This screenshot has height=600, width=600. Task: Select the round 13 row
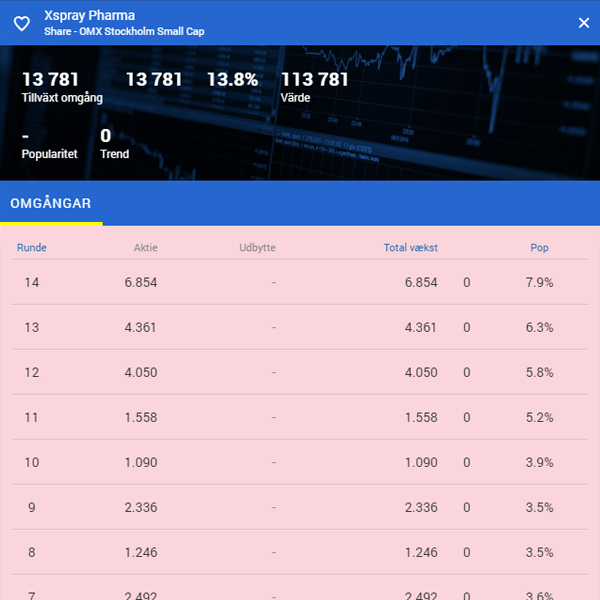300,328
